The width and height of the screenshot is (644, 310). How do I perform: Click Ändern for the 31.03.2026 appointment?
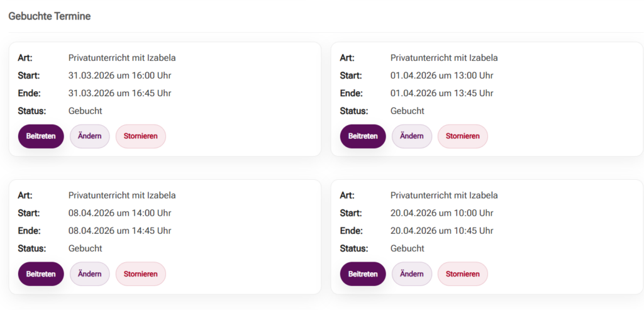point(90,136)
